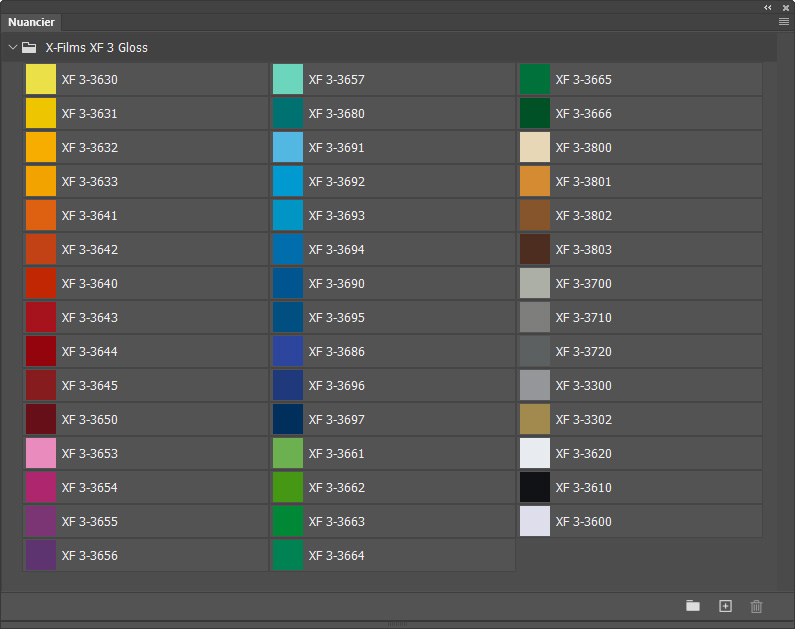Viewport: 795px width, 629px height.
Task: Pick dark red swatch XF 3-3644
Action: pyautogui.click(x=41, y=351)
